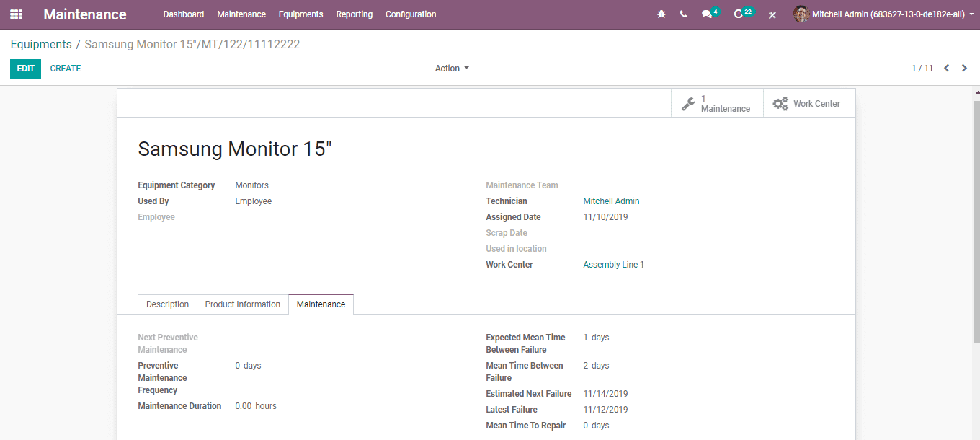Screen dimensions: 980x440
Task: Open conversations chat icon with badge 4
Action: (x=710, y=14)
